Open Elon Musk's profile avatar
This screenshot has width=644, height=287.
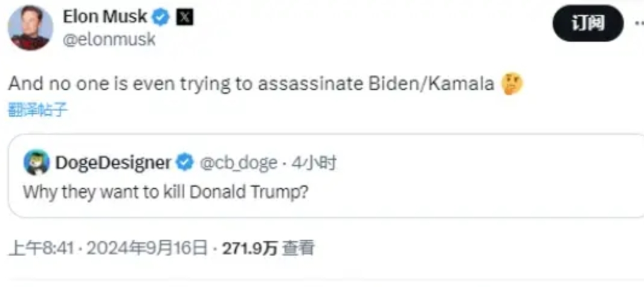[x=30, y=28]
